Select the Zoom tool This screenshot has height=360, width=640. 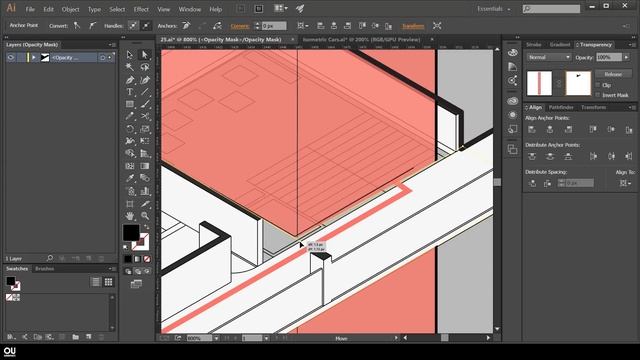pos(144,216)
